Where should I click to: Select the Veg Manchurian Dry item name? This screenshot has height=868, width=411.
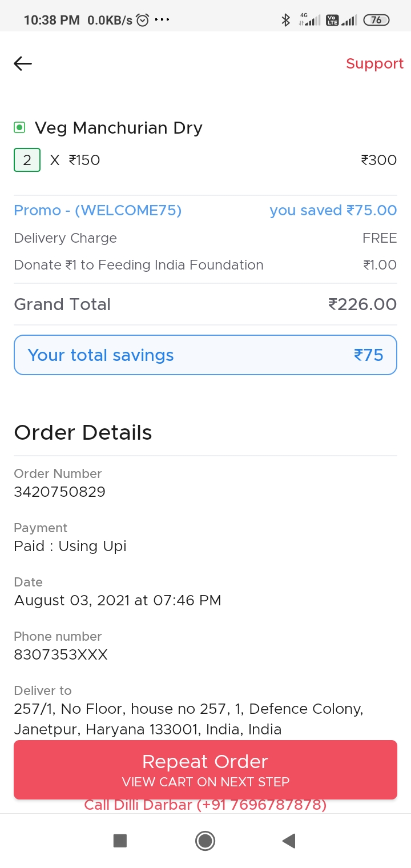pyautogui.click(x=118, y=128)
